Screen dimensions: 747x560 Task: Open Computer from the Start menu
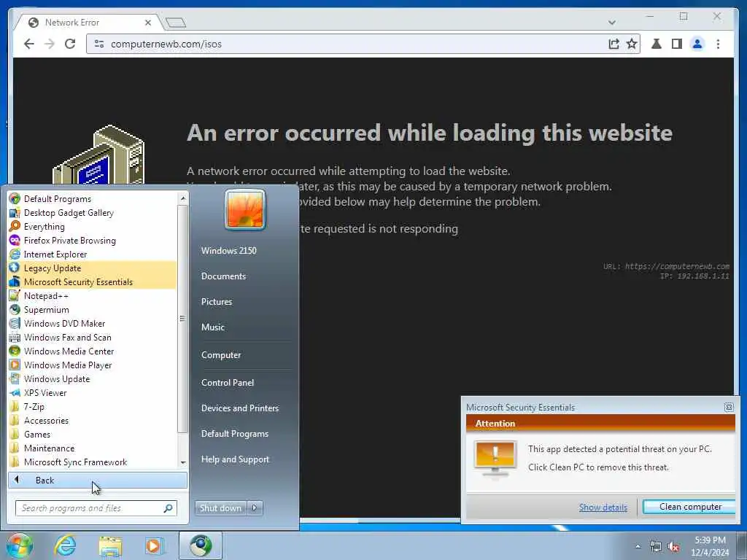221,355
